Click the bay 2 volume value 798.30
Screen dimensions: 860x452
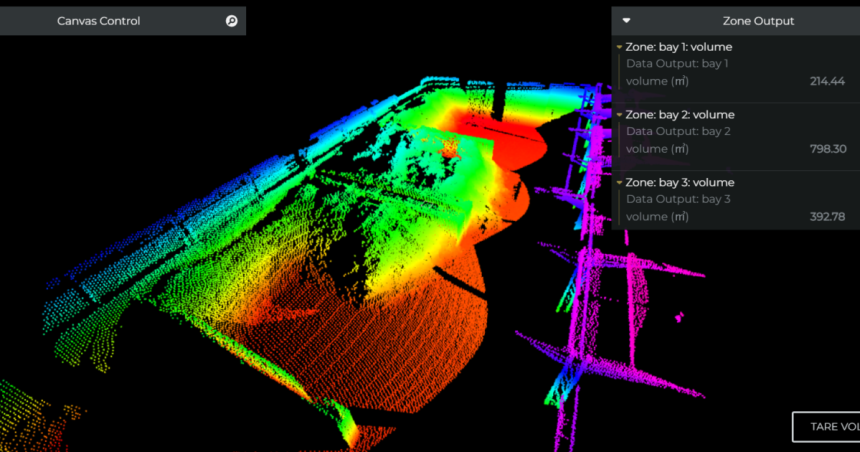click(x=827, y=149)
